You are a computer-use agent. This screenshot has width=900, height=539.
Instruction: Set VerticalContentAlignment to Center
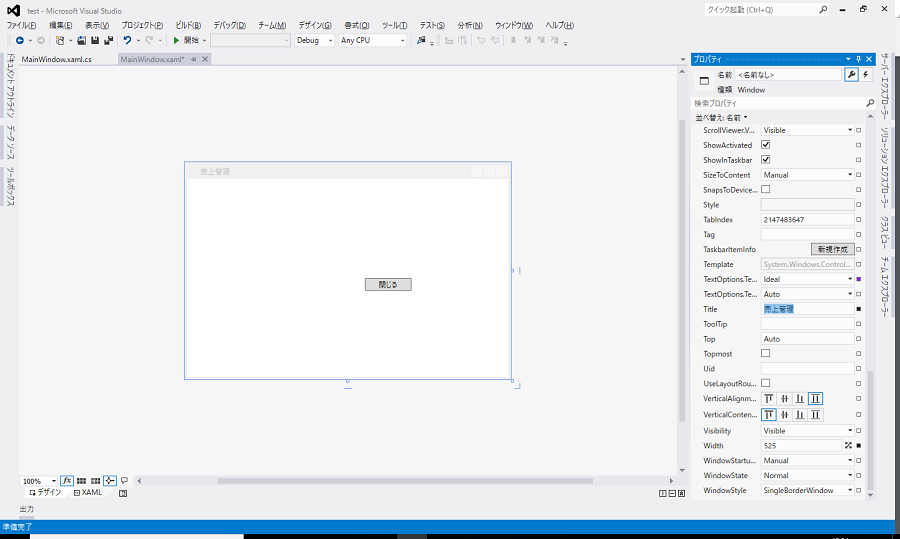click(784, 414)
